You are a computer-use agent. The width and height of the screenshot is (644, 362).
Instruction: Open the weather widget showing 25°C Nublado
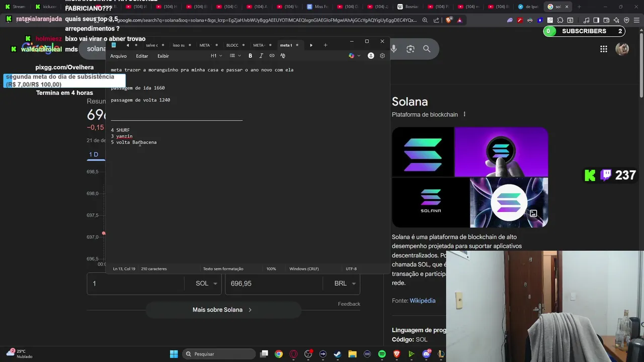click(19, 354)
